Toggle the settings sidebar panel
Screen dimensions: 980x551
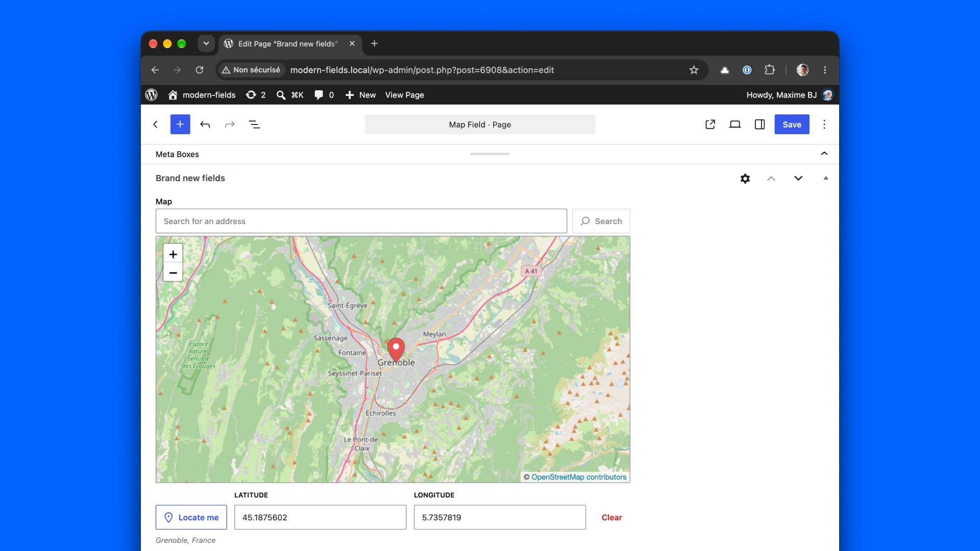pos(759,124)
